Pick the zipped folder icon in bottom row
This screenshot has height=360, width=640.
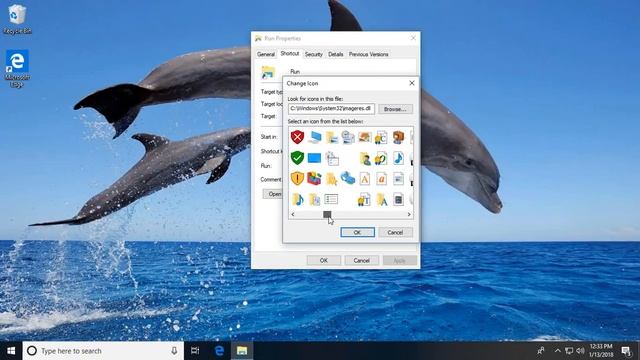point(314,199)
